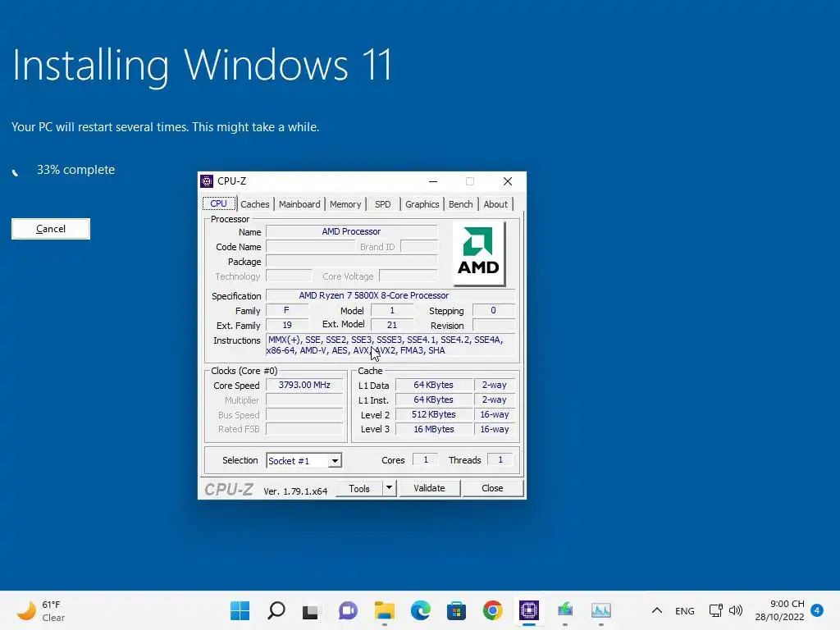Open the Memory tab
Screen dimensions: 840x630
pyautogui.click(x=345, y=204)
